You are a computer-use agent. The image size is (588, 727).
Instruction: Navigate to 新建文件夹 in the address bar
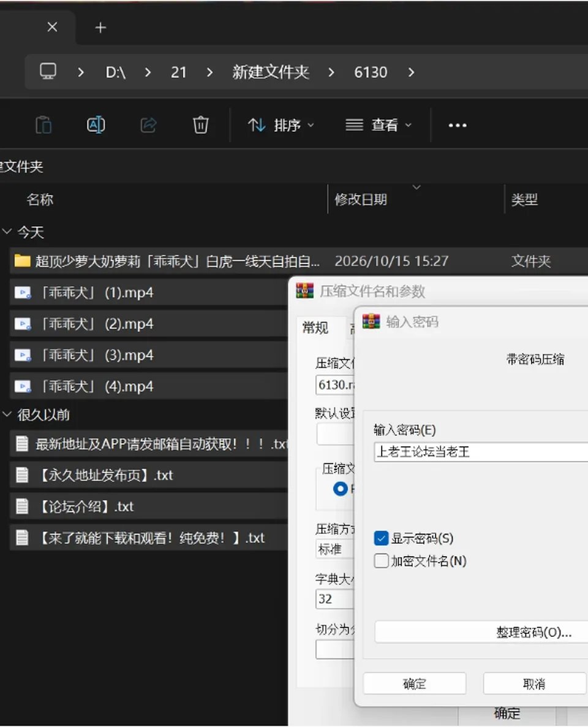point(271,72)
